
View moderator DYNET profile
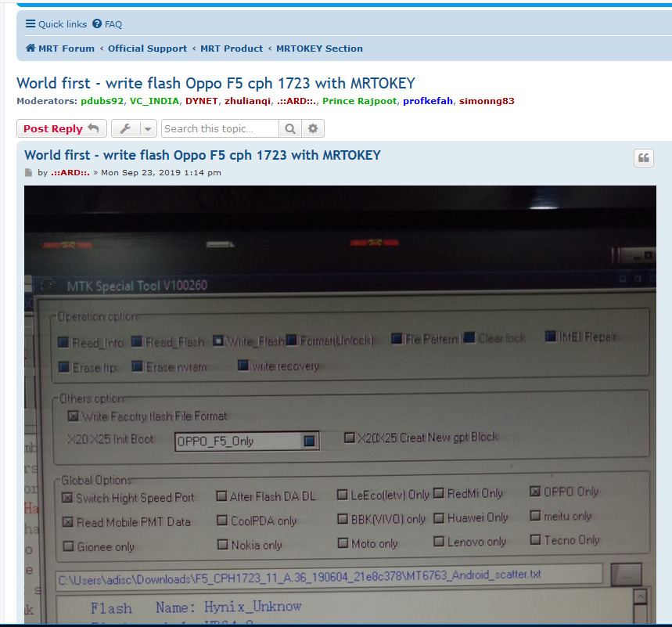(201, 101)
